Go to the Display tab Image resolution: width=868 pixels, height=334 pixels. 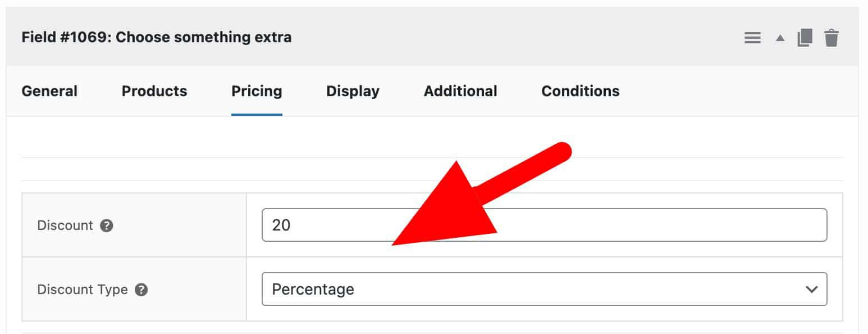tap(353, 91)
